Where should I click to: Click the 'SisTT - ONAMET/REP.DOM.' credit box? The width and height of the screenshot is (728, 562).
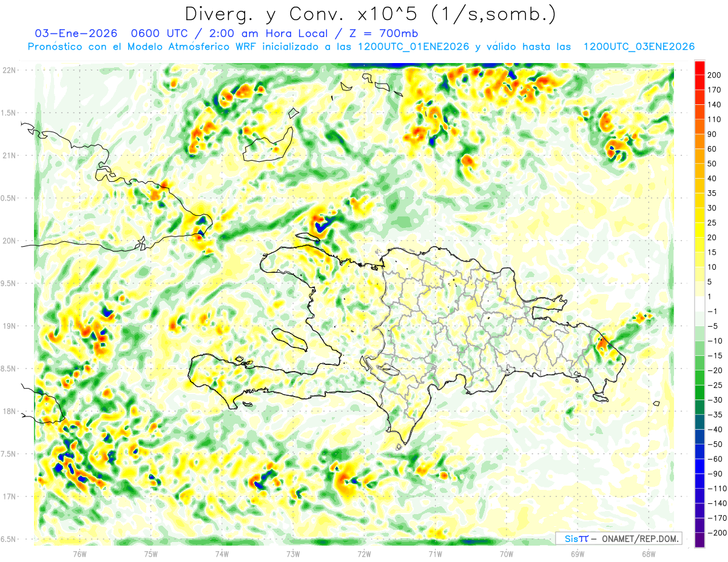(619, 538)
